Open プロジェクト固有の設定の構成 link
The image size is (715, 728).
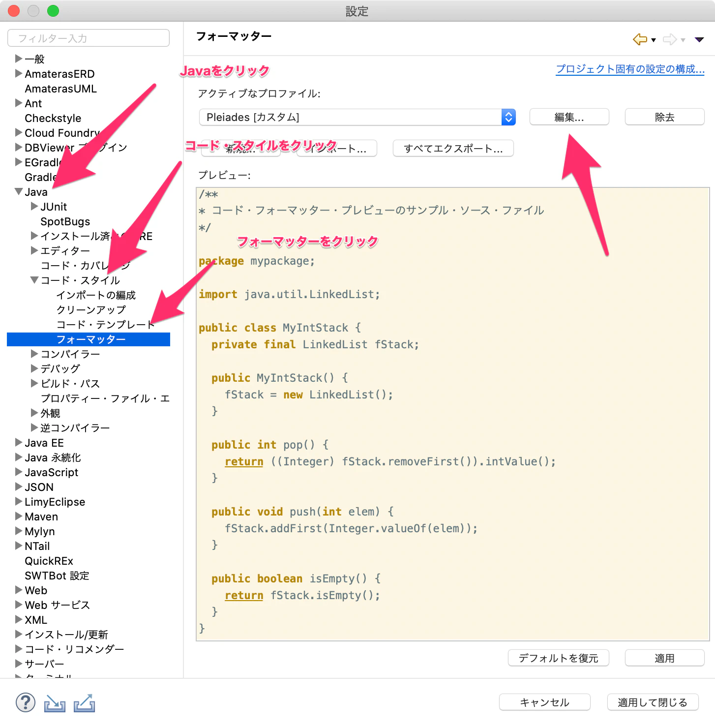pos(630,69)
